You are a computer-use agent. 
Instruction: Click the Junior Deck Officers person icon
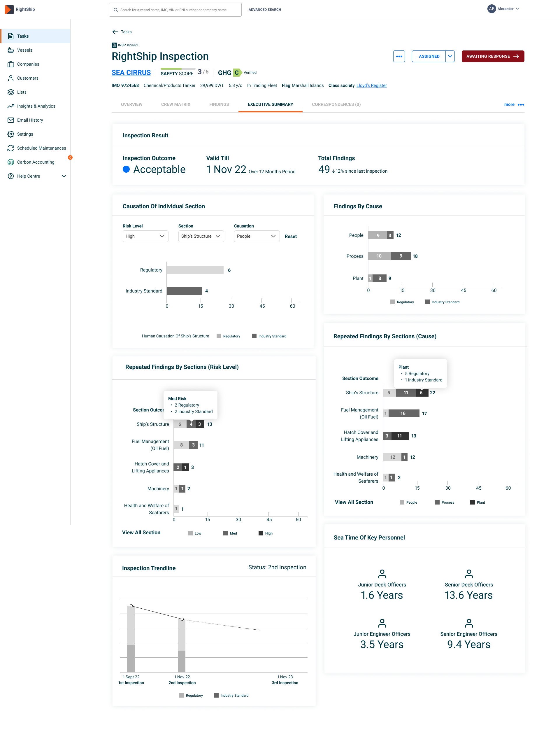pyautogui.click(x=382, y=574)
